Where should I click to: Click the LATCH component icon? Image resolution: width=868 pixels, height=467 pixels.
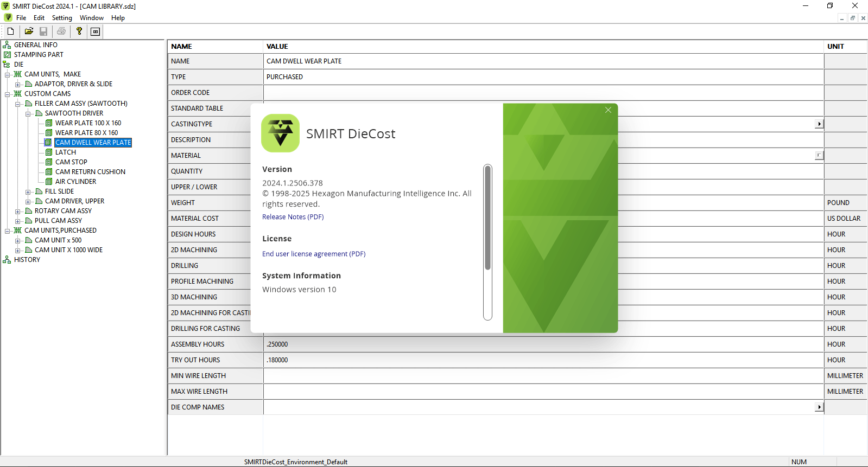pyautogui.click(x=49, y=152)
